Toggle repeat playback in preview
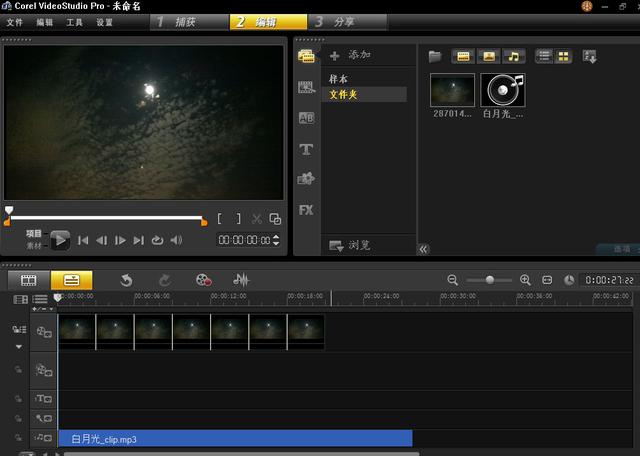Image resolution: width=640 pixels, height=456 pixels. coord(157,240)
